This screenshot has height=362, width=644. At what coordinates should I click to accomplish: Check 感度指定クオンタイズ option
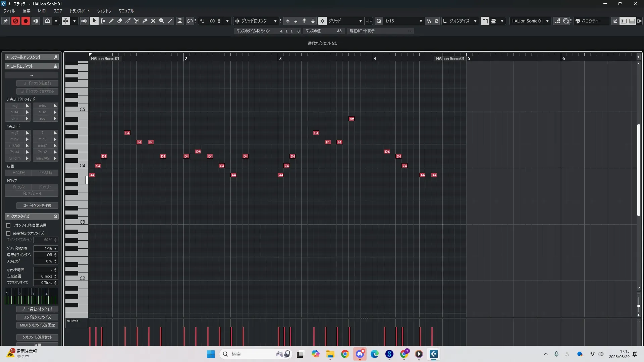(8, 233)
